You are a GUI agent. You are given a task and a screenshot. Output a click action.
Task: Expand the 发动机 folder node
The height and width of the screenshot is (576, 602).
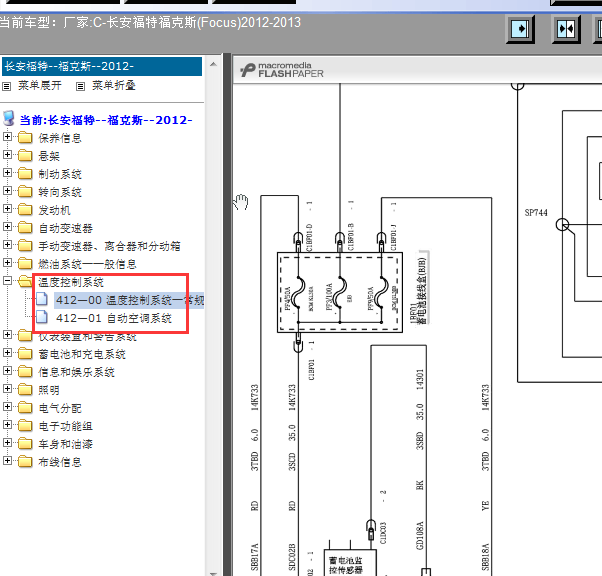pyautogui.click(x=7, y=209)
